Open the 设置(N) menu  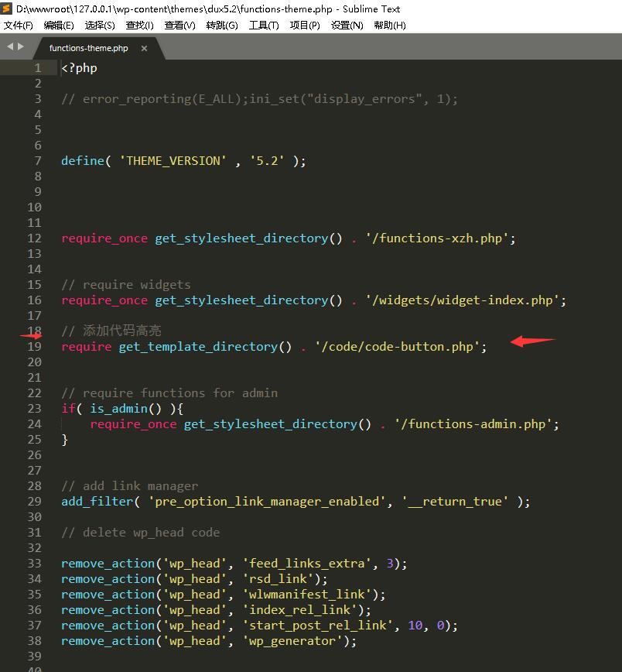coord(347,26)
